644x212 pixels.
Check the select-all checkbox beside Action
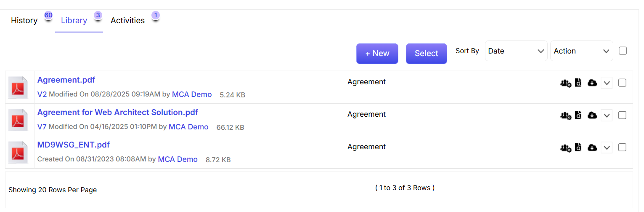point(623,51)
